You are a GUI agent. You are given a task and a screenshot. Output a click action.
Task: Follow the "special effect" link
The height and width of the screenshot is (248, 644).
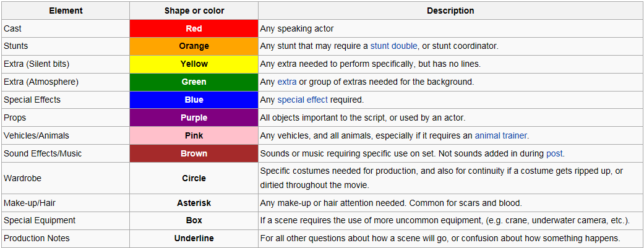point(303,100)
